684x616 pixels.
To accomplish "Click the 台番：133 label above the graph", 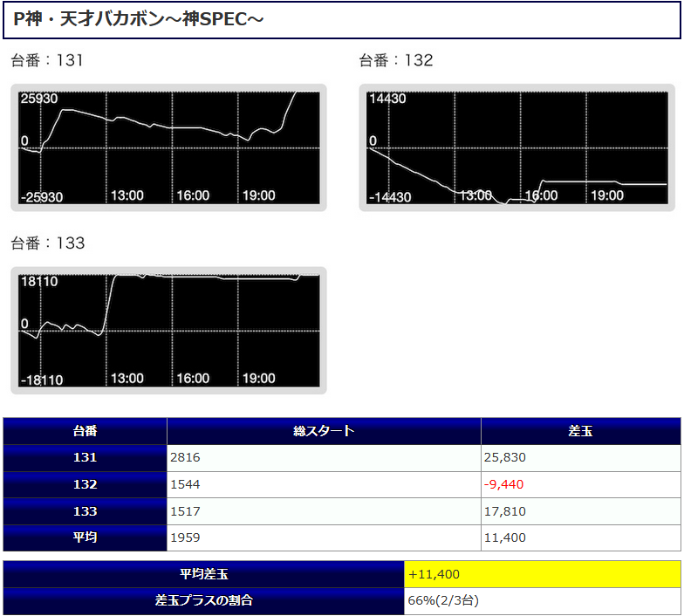I will click(47, 243).
